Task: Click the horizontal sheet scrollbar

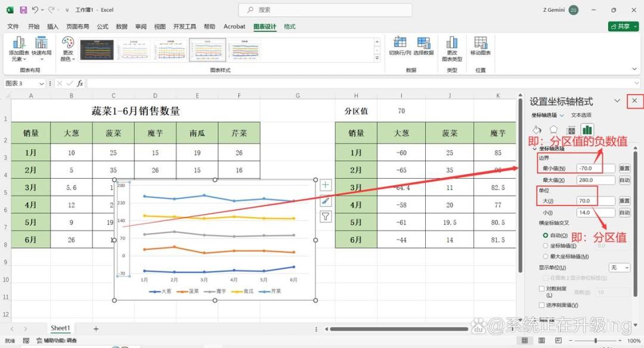Action: tap(399, 329)
